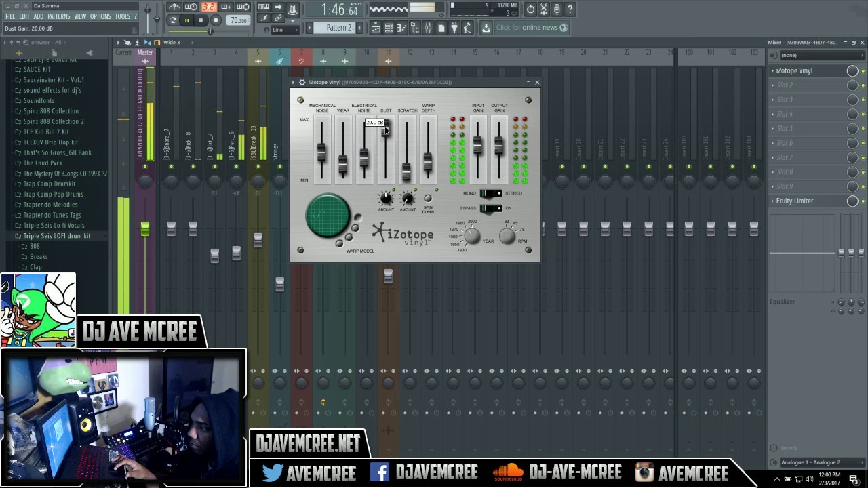Image resolution: width=868 pixels, height=488 pixels.
Task: Click the SPIN DOWN button
Action: coord(428,199)
